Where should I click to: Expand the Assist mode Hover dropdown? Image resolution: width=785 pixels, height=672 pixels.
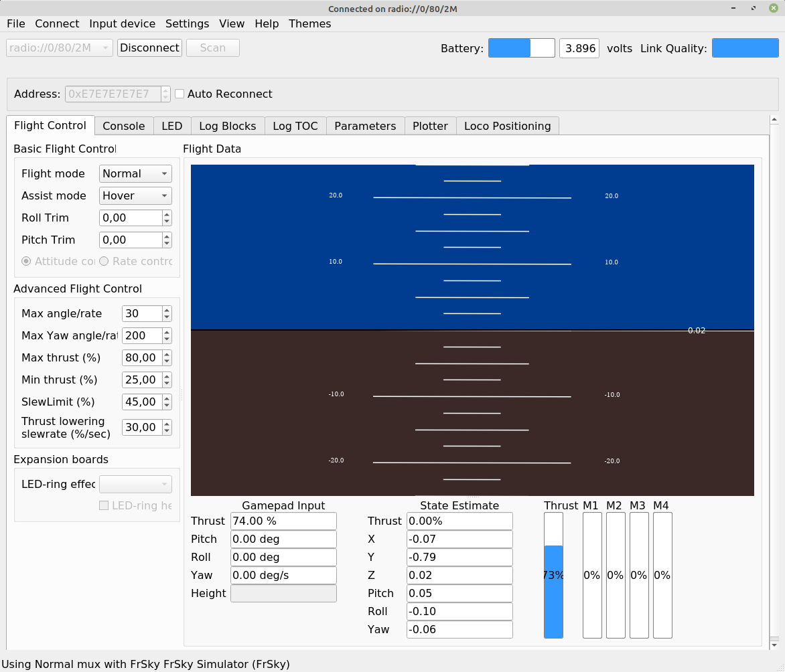(135, 196)
